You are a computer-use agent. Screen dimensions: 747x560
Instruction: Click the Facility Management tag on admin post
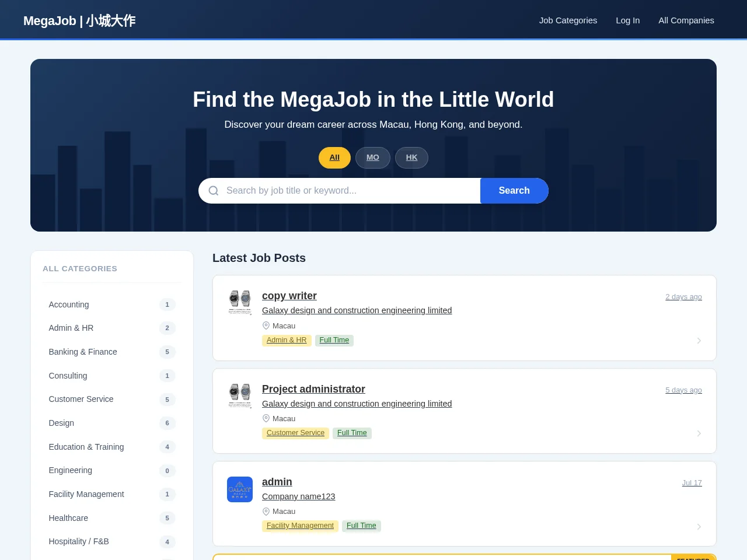click(x=300, y=526)
